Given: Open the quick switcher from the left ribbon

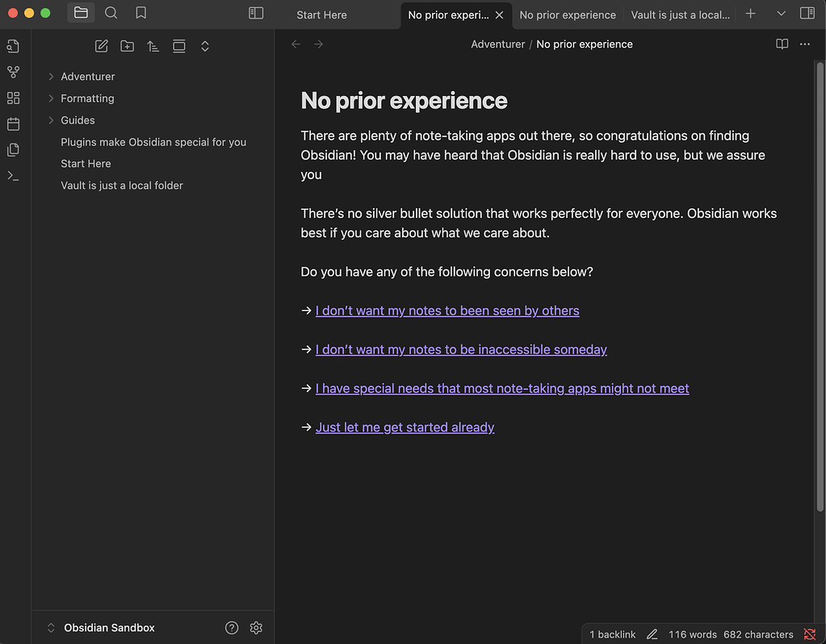Looking at the screenshot, I should pos(13,46).
